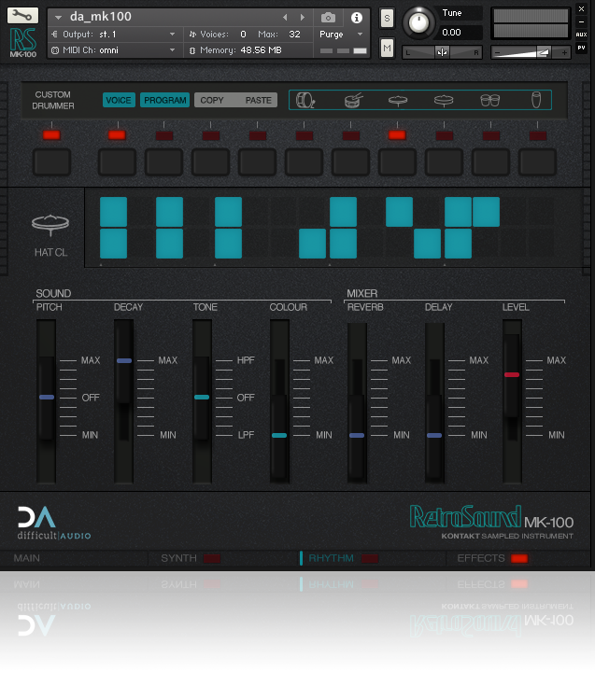
Task: Toggle the first top-row sequencer step
Action: click(113, 212)
